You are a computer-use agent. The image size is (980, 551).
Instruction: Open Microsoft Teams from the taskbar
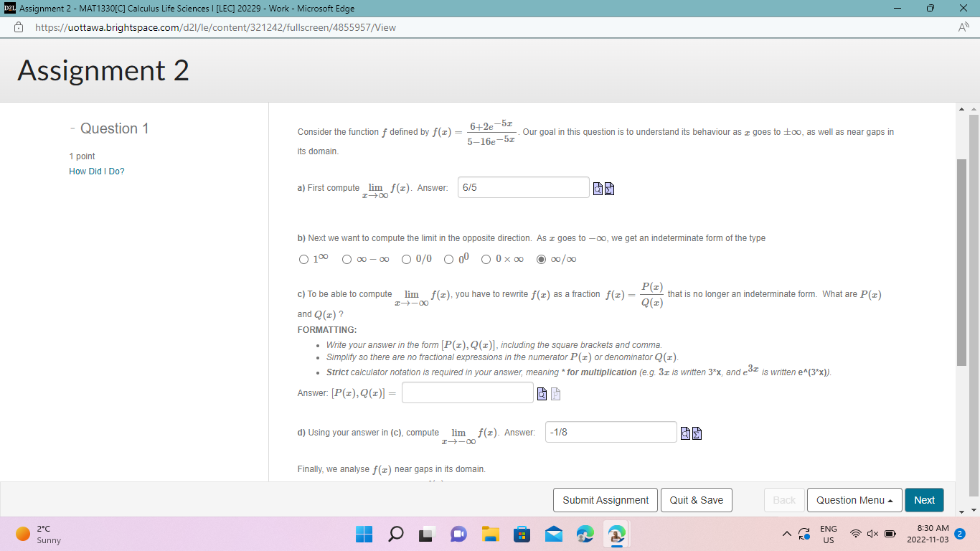[x=458, y=534]
